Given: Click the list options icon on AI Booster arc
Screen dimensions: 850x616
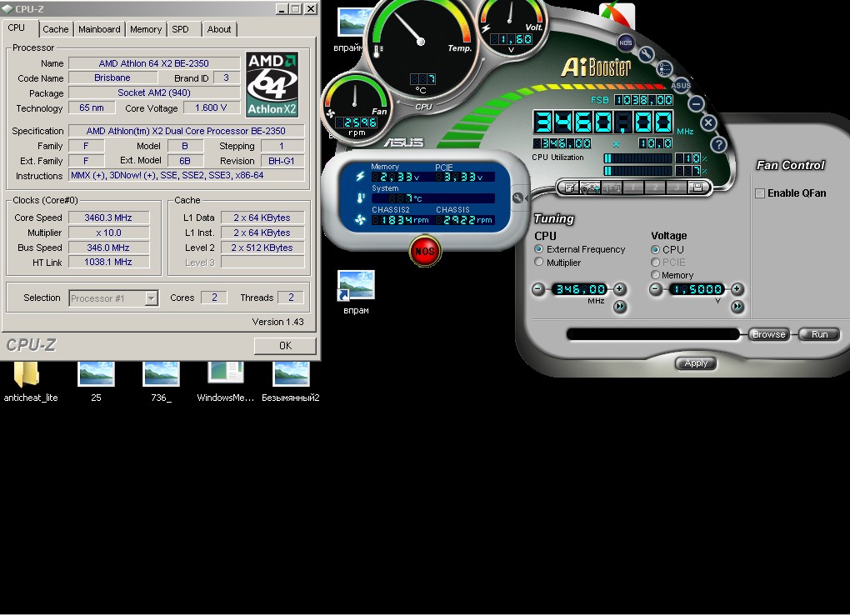Looking at the screenshot, I should click(x=665, y=68).
